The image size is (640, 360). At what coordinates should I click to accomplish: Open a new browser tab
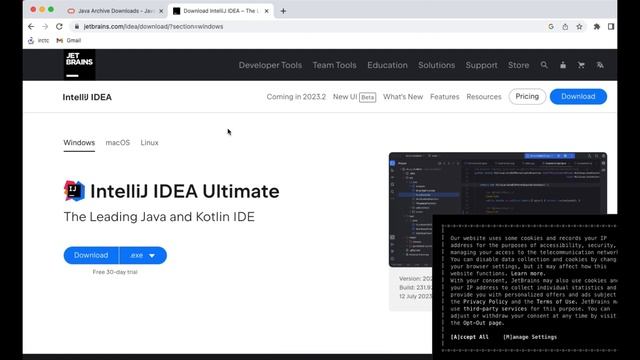click(283, 11)
